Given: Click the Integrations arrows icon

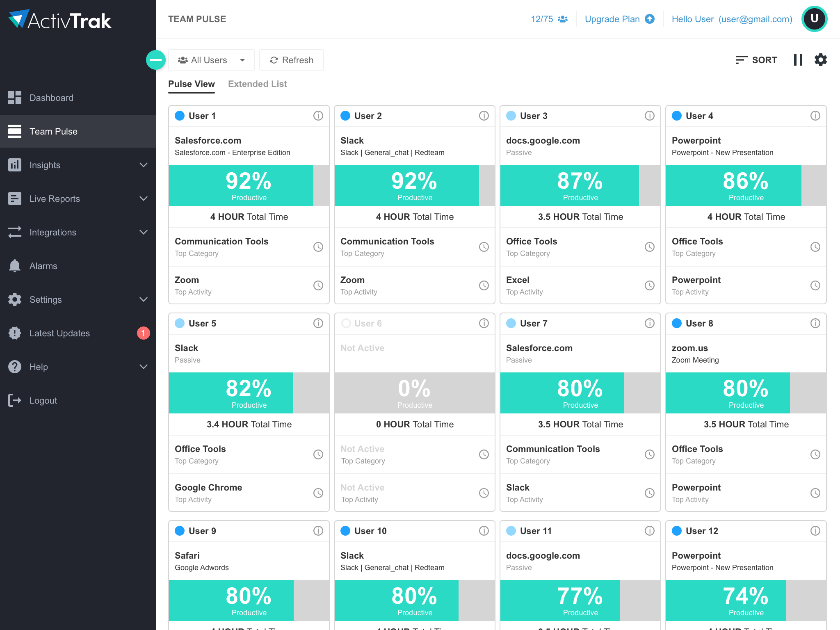Looking at the screenshot, I should tap(15, 232).
